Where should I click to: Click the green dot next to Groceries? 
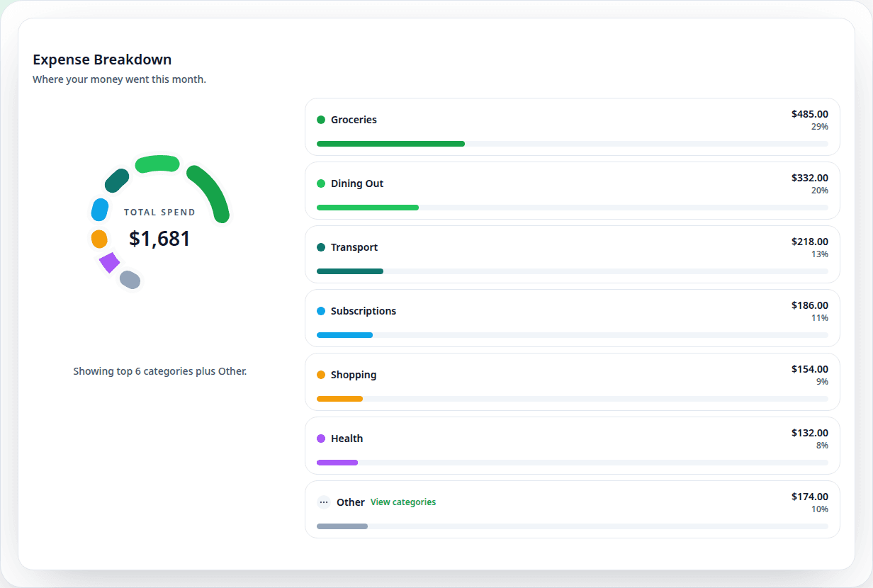(x=321, y=120)
